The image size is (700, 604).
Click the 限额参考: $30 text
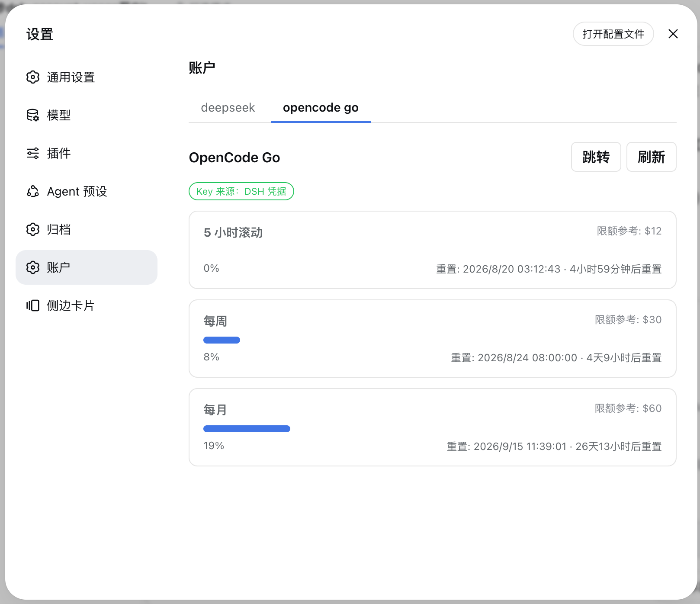[x=628, y=320]
